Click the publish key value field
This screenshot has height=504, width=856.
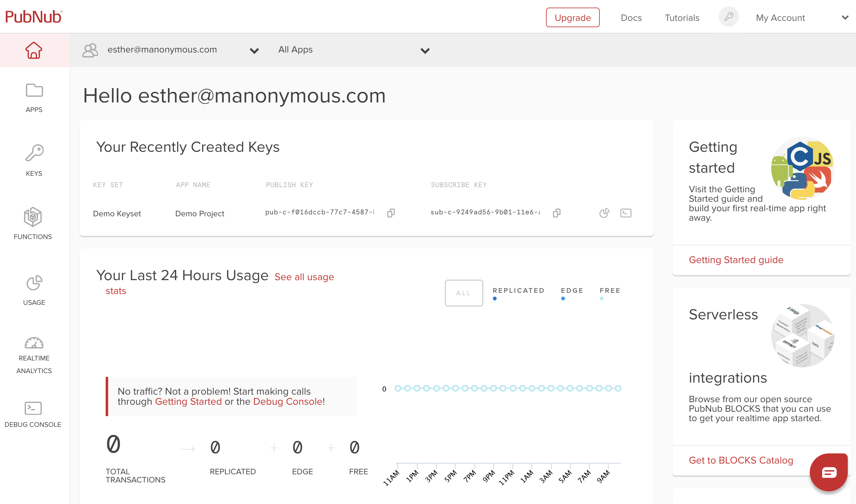[x=319, y=212]
